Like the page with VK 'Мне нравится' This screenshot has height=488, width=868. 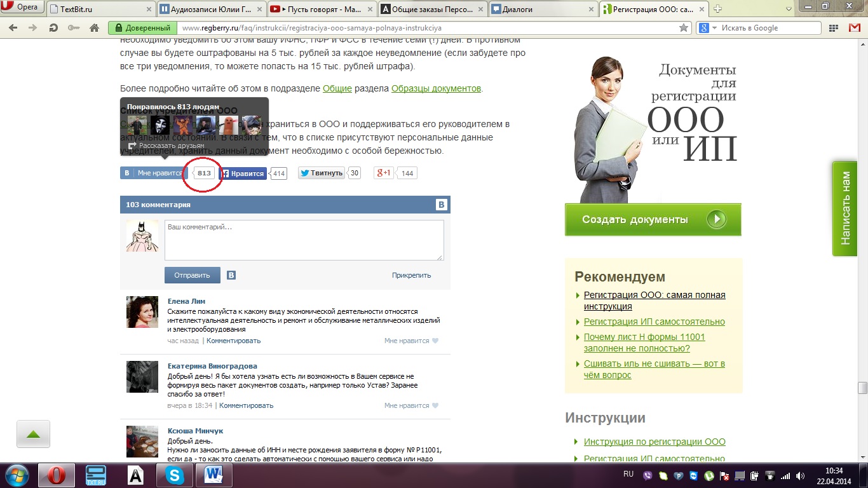click(x=153, y=173)
